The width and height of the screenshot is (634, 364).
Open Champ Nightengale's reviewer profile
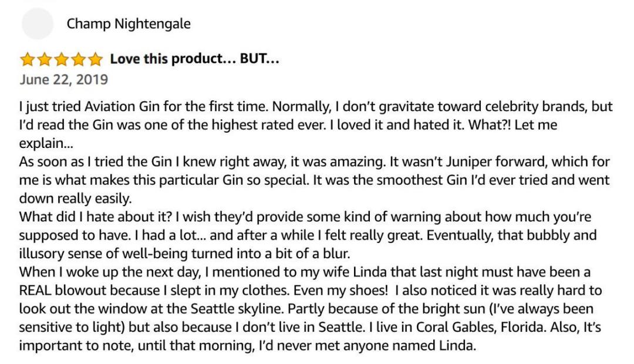(x=129, y=24)
